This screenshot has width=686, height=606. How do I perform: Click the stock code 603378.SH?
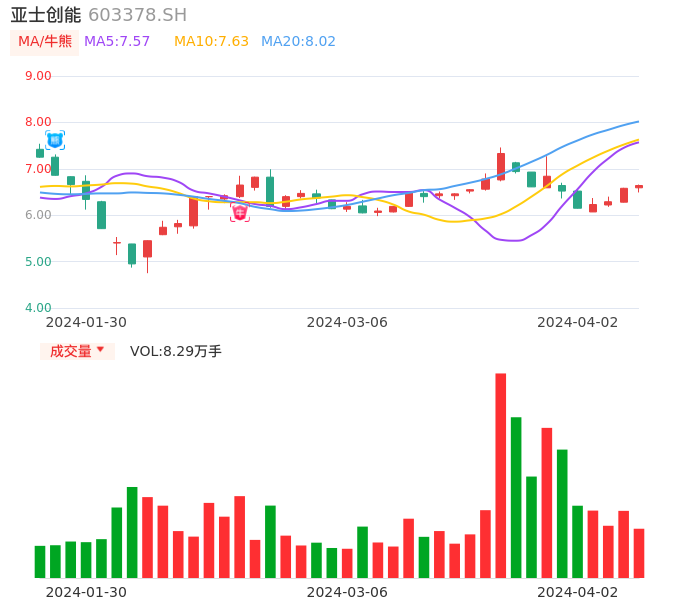(137, 15)
